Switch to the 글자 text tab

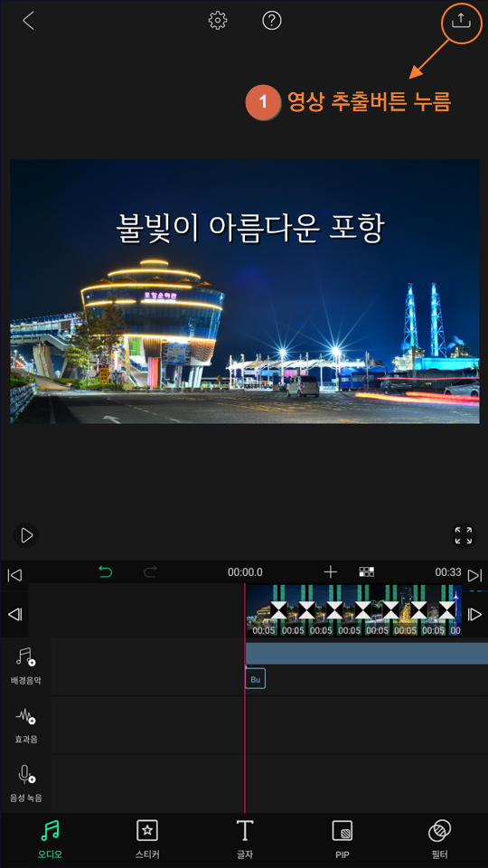point(245,839)
